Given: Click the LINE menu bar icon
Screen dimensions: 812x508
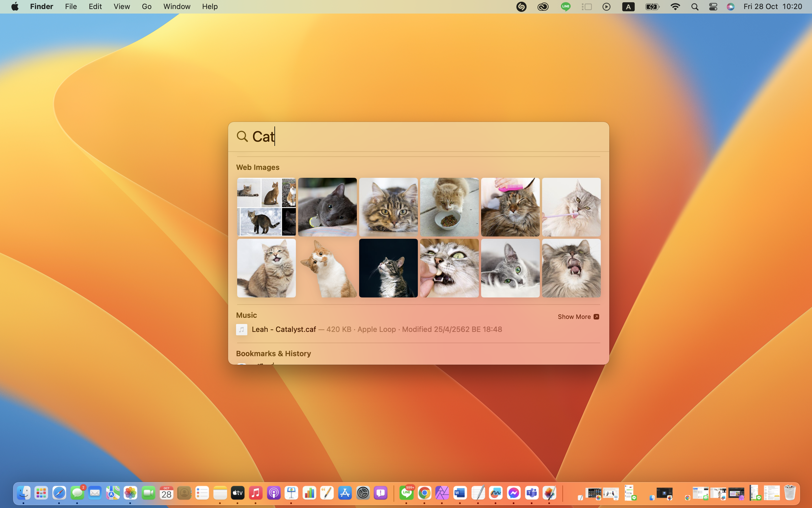Looking at the screenshot, I should coord(565,7).
